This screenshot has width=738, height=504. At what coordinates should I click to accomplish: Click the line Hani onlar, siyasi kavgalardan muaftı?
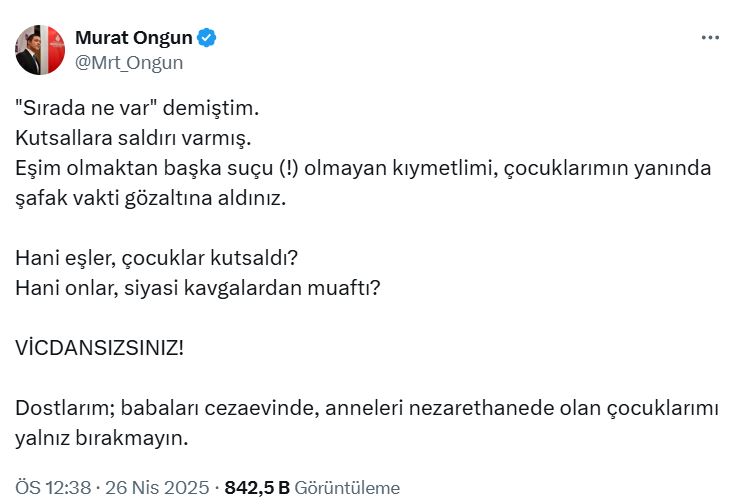coord(197,288)
